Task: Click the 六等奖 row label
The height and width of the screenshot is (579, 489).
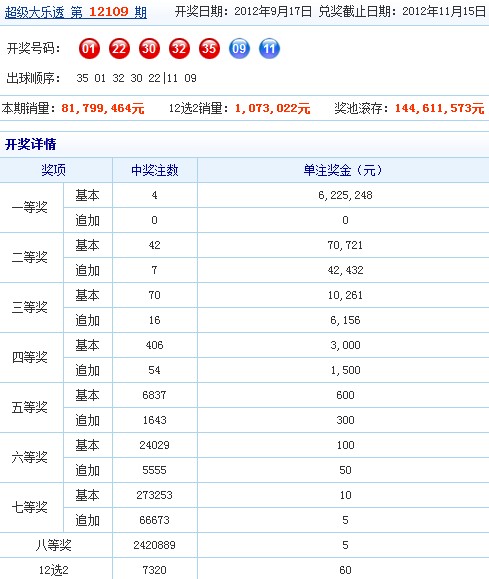Action: pyautogui.click(x=30, y=457)
